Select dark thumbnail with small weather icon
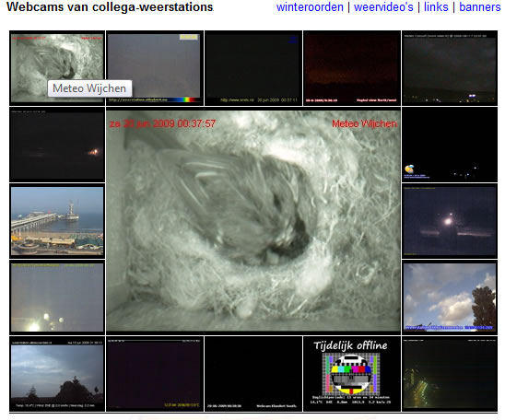 pyautogui.click(x=450, y=145)
